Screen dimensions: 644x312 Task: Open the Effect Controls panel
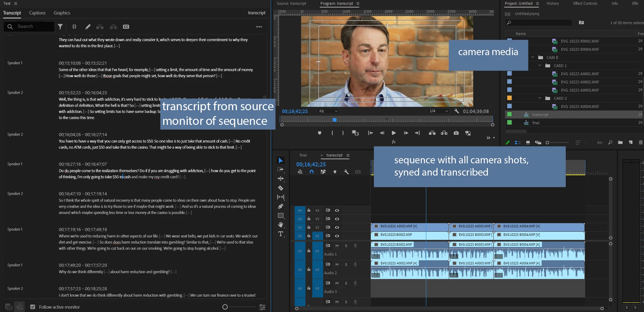[585, 3]
